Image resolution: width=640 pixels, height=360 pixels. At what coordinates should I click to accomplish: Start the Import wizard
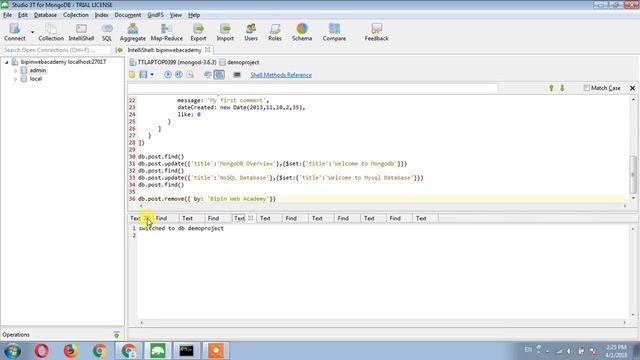click(x=225, y=32)
